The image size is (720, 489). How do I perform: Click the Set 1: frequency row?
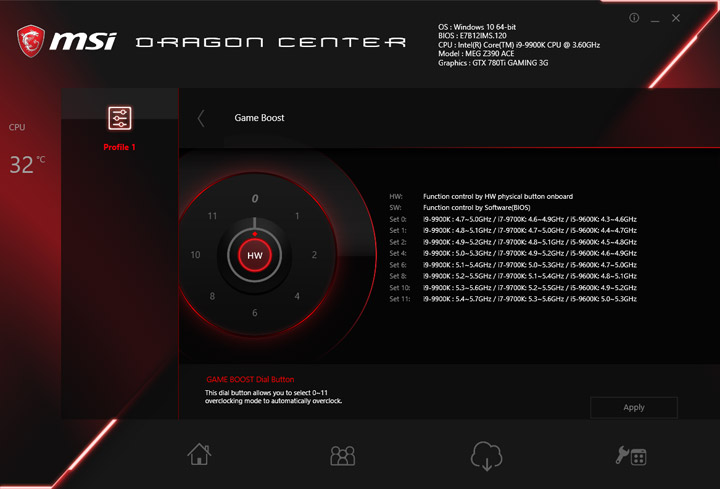tap(513, 230)
